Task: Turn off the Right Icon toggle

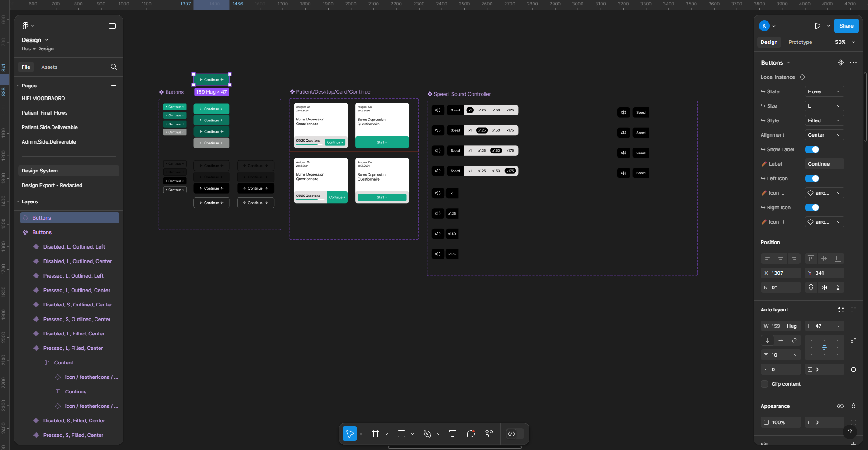Action: pos(812,207)
